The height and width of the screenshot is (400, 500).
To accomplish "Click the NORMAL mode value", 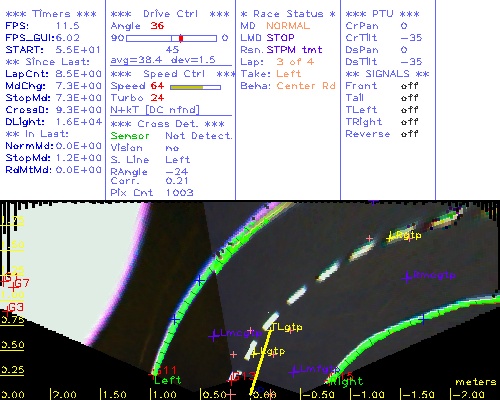I will (288, 26).
